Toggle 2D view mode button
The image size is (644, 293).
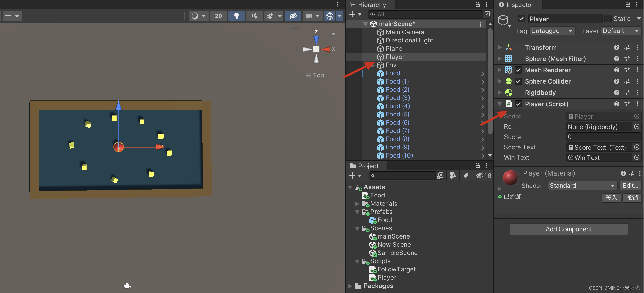pyautogui.click(x=218, y=16)
